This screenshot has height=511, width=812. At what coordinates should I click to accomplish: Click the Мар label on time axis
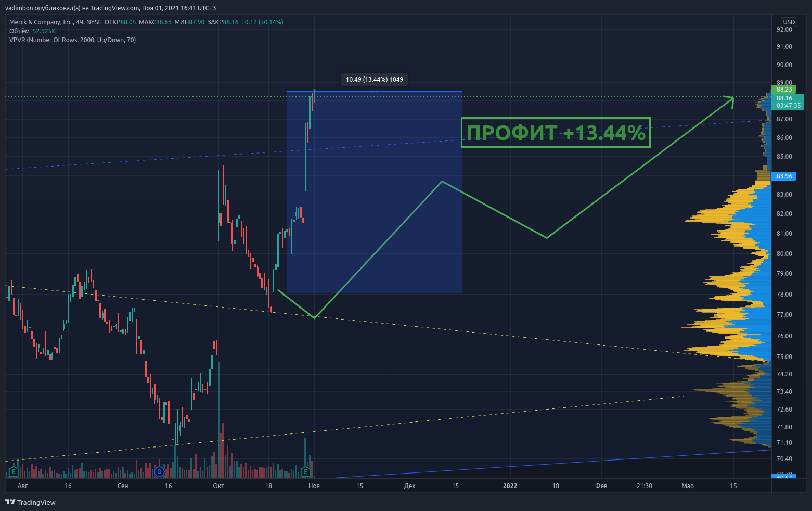point(688,486)
